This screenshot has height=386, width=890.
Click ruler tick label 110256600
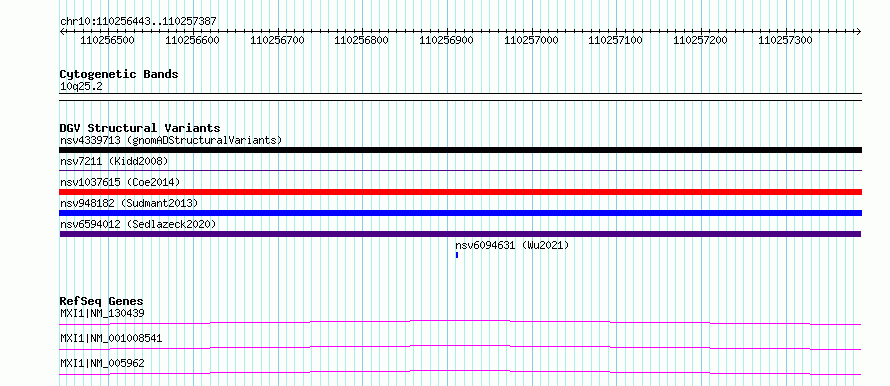pos(192,40)
